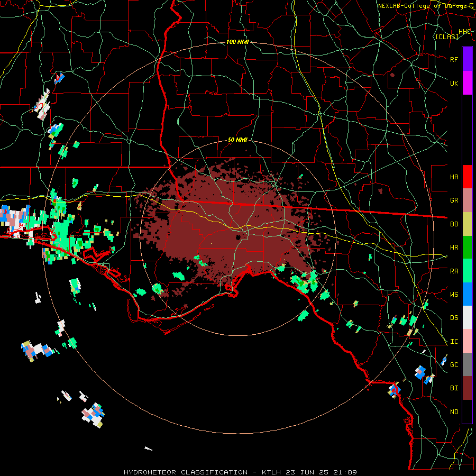This screenshot has height=476, width=476.
Task: Click the GR legend label
Action: coord(454,200)
